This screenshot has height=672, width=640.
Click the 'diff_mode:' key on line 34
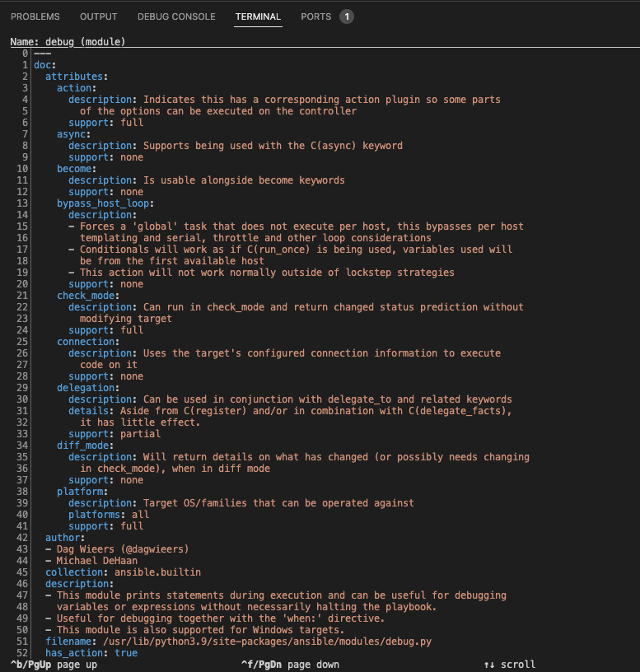(86, 446)
